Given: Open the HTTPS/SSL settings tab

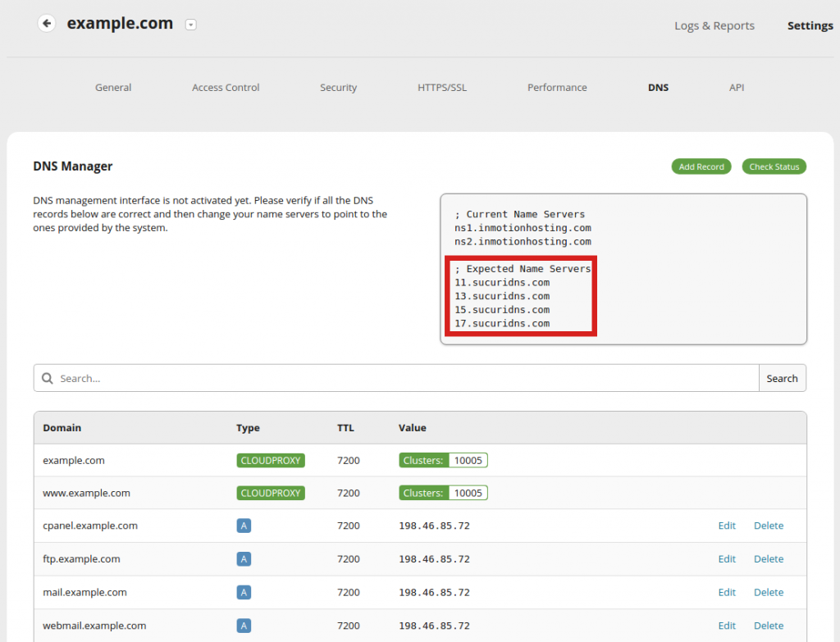Looking at the screenshot, I should click(442, 87).
